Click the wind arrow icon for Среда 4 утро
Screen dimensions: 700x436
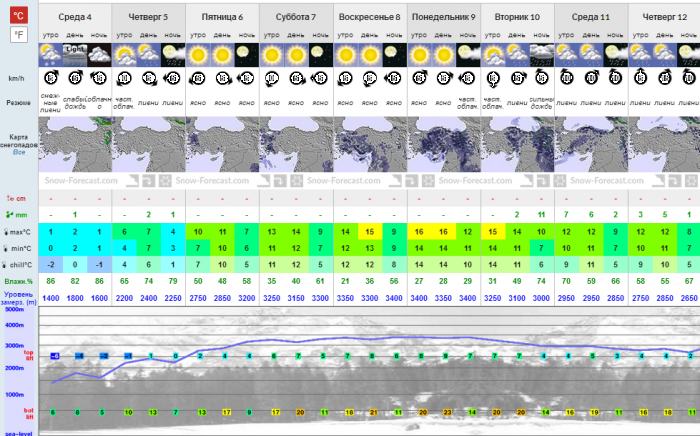pos(51,79)
